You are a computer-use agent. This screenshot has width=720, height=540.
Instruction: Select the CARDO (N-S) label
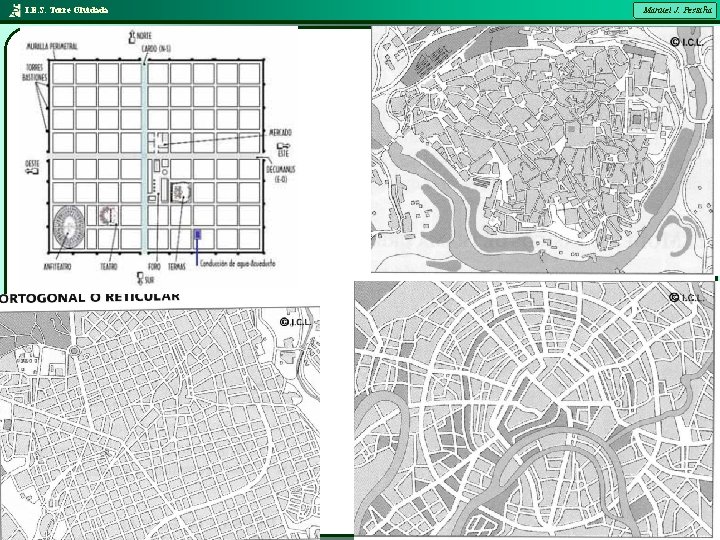point(156,49)
